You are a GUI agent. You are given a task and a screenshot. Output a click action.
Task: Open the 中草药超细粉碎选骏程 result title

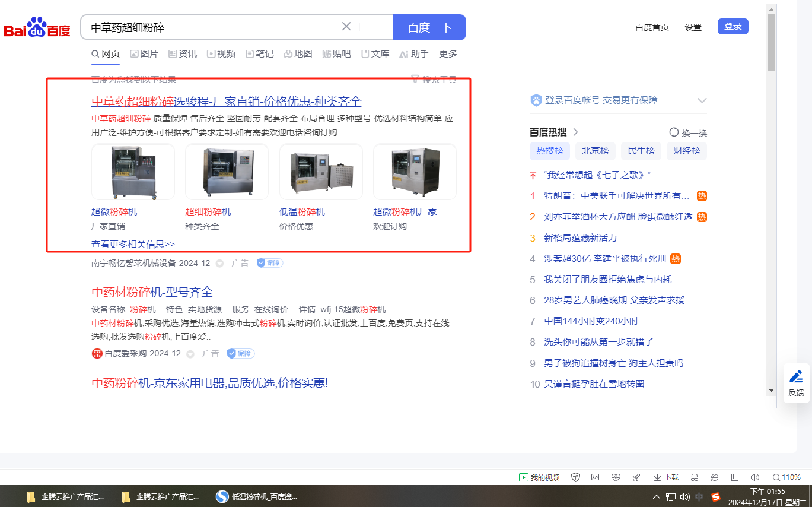[x=227, y=102]
